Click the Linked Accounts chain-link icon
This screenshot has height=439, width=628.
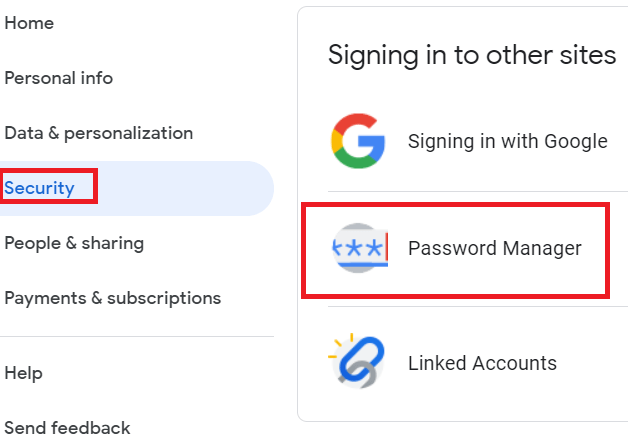coord(358,362)
